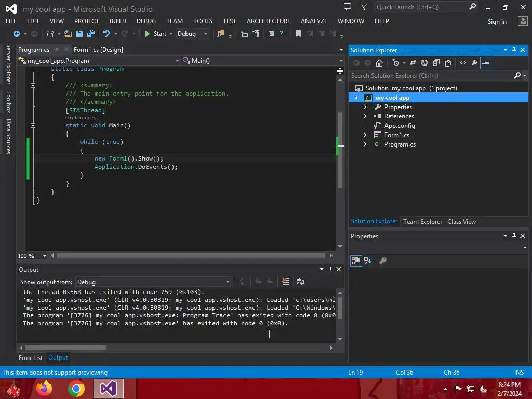
Task: Open Google Chrome from the taskbar
Action: [x=76, y=389]
